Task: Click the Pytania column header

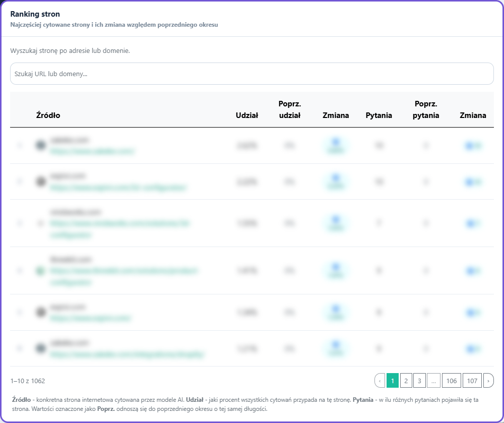Action: pyautogui.click(x=379, y=115)
